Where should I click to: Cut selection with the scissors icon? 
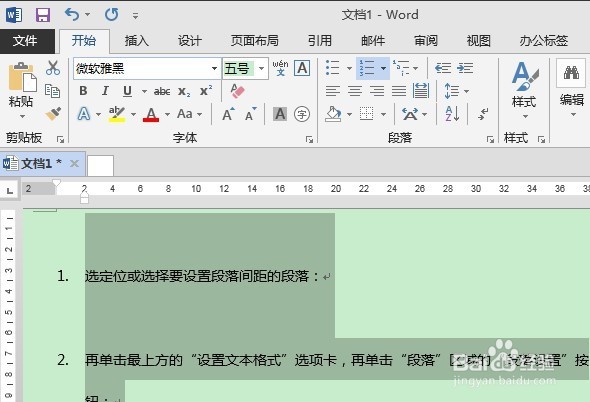[53, 68]
